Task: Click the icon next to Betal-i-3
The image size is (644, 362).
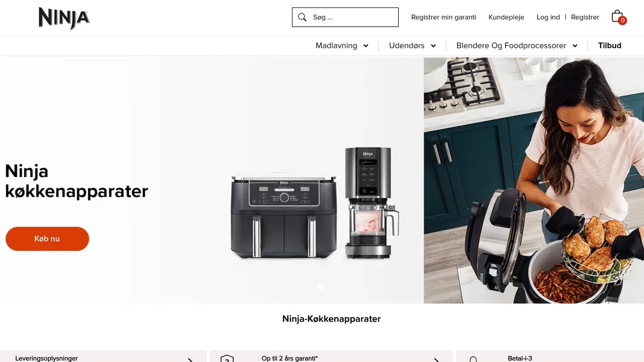Action: (x=473, y=359)
